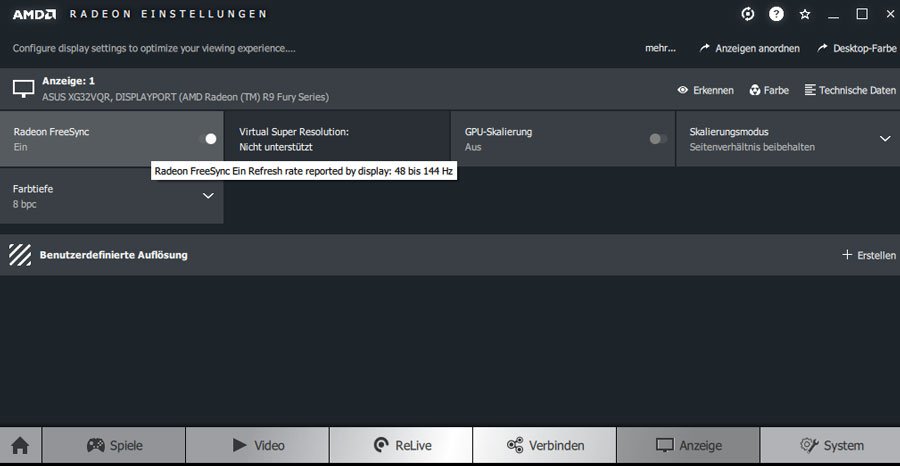Click the color wheel Farbe icon
This screenshot has height=466, width=900.
click(x=755, y=90)
